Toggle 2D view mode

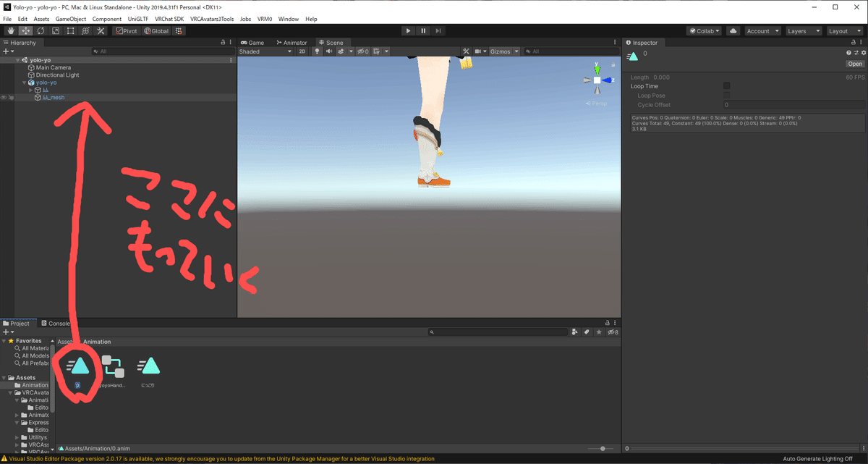click(x=302, y=51)
